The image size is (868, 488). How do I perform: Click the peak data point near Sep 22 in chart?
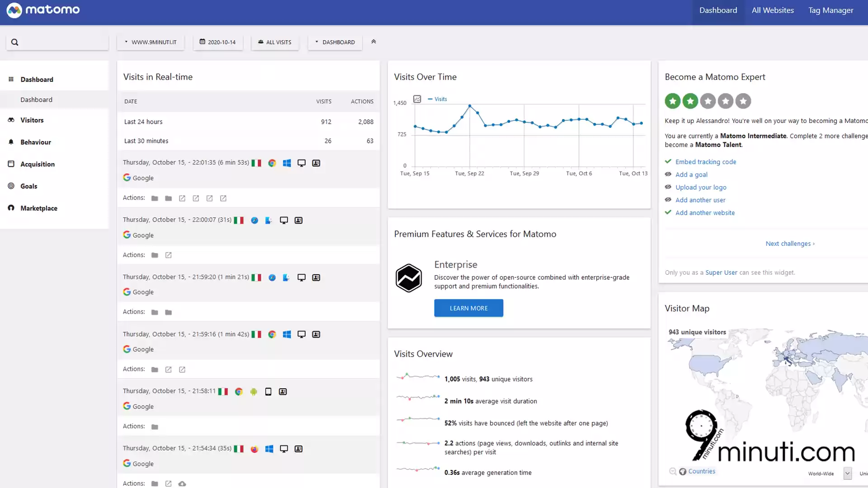[470, 106]
